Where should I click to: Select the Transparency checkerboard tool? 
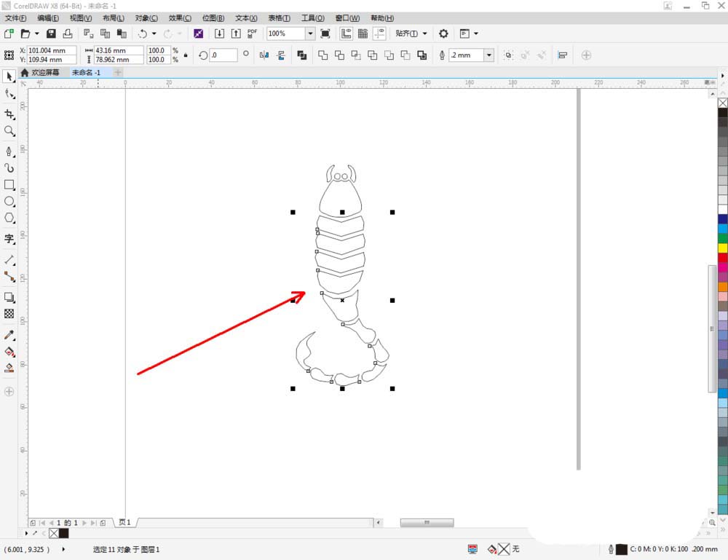coord(9,314)
